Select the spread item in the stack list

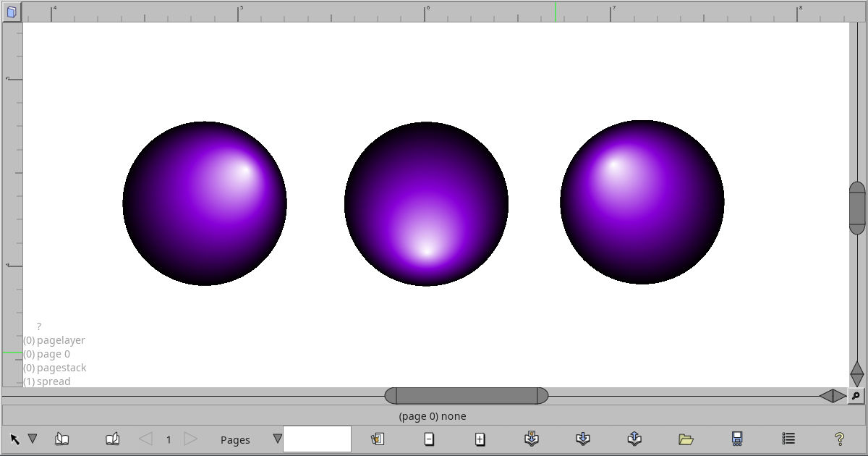coord(48,381)
